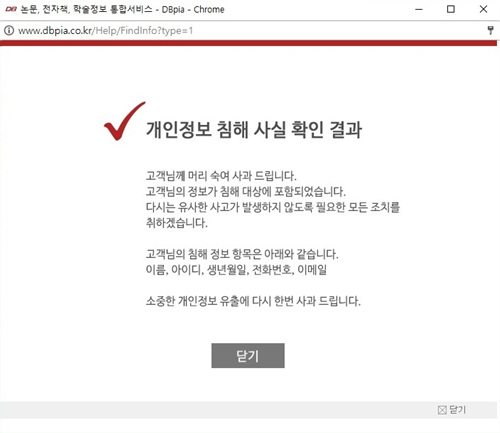
Task: Close the Chrome popup window
Action: click(x=483, y=9)
